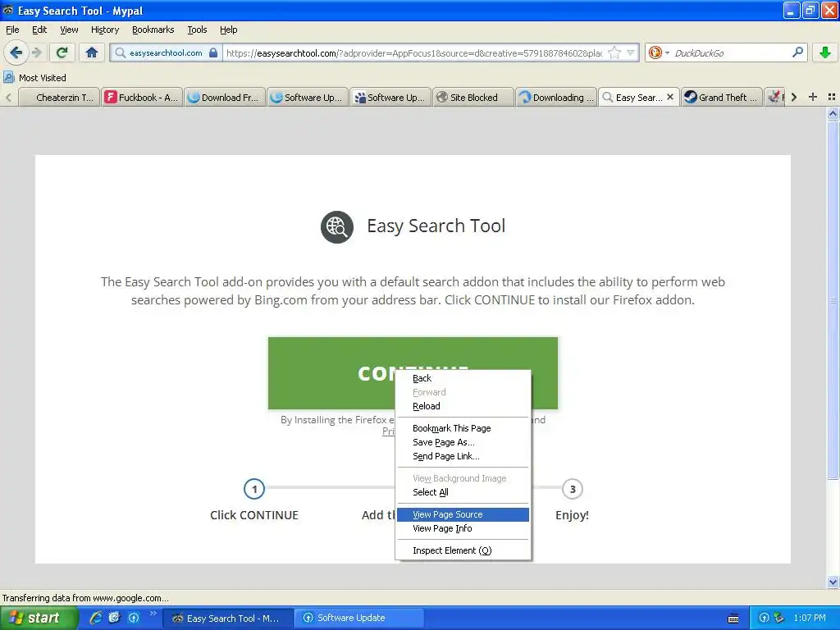Click the system clock showing 1:07 PM
This screenshot has width=840, height=630.
click(x=810, y=618)
